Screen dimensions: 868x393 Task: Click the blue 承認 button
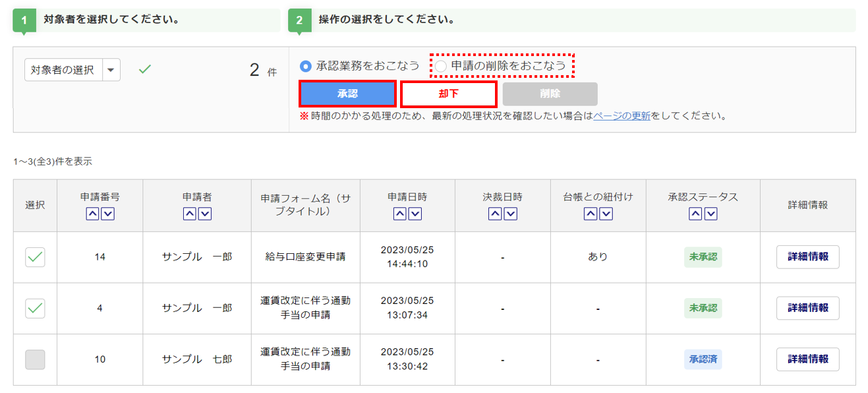347,94
